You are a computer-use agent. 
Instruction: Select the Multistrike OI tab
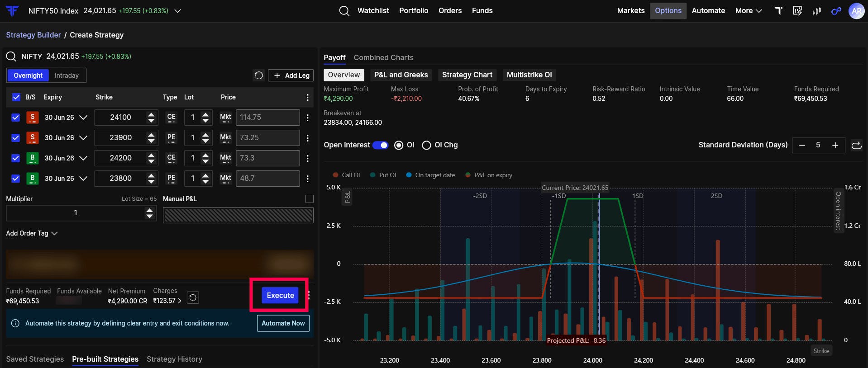(x=529, y=75)
